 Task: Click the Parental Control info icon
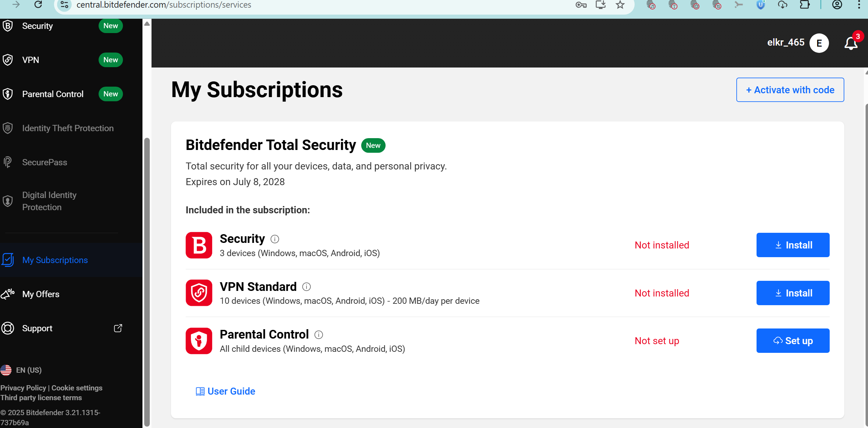pyautogui.click(x=319, y=335)
